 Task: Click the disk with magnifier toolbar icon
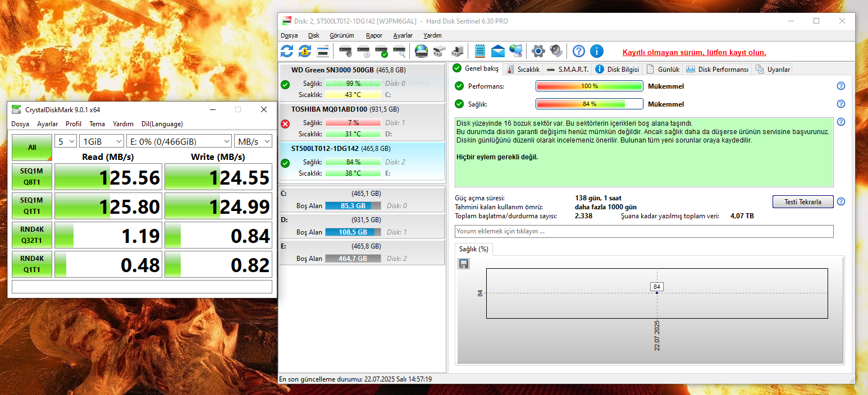(x=400, y=52)
